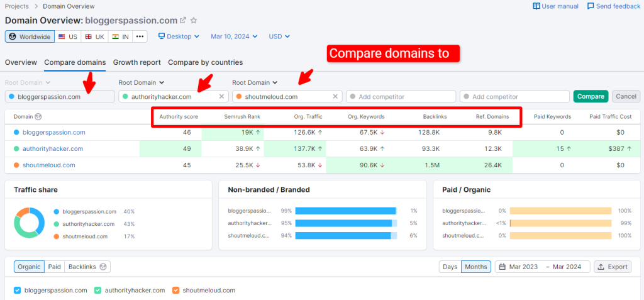Go to Projects in the breadcrumb
The image size is (644, 300).
point(17,6)
